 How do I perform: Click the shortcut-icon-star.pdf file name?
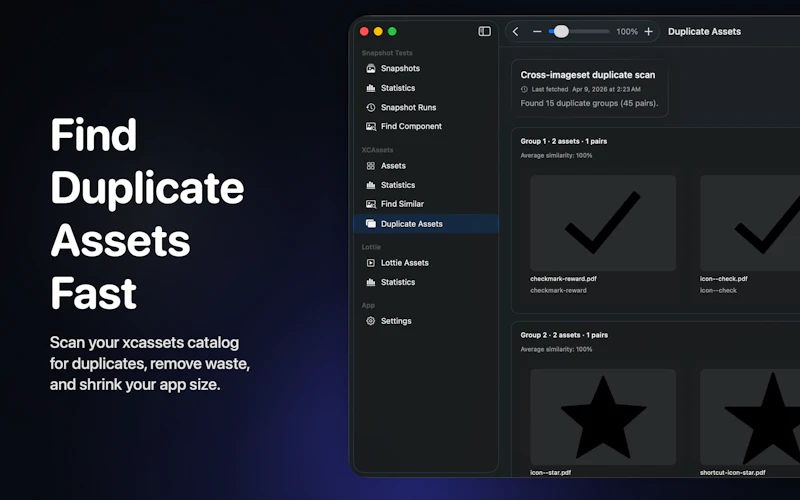point(733,472)
